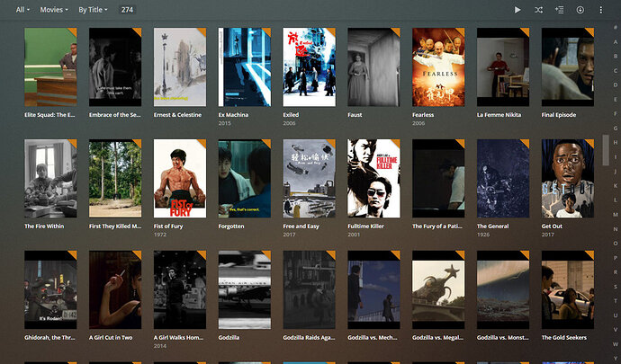621x364 pixels.
Task: Jump to letter S in alphabet index
Action: [x=616, y=287]
